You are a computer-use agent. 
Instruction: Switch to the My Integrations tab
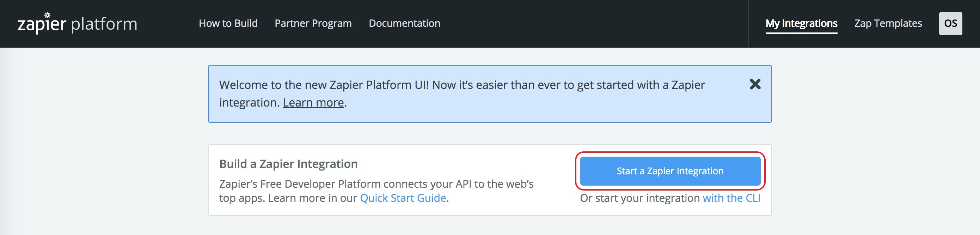801,24
